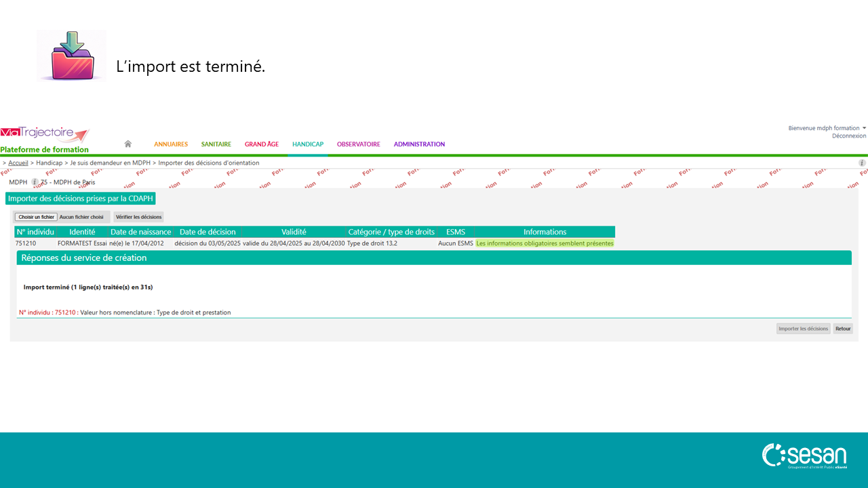The image size is (868, 488).
Task: Click the Déconnexion link
Action: (848, 136)
